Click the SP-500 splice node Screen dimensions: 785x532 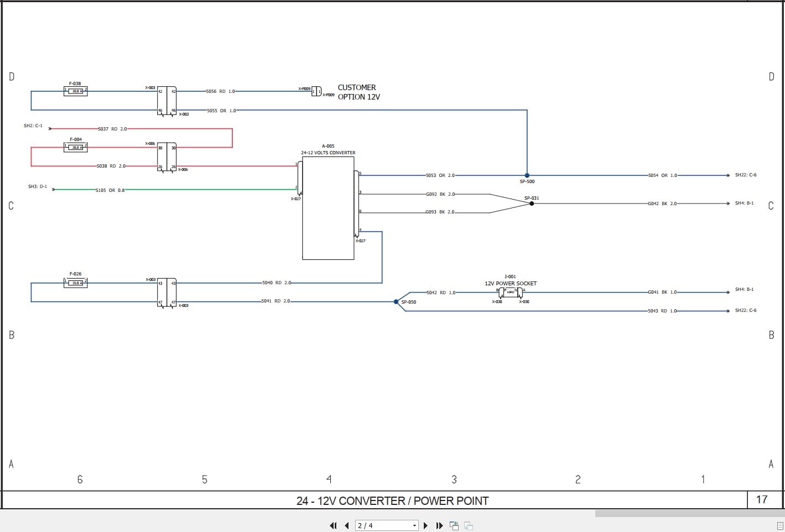tap(527, 175)
